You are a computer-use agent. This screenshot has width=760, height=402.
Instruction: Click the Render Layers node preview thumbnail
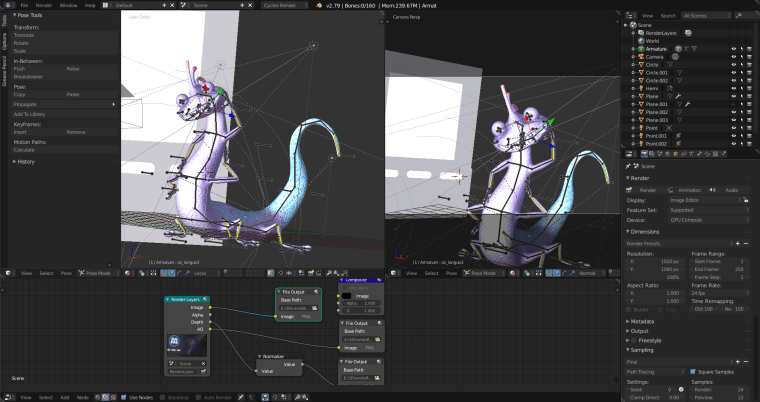pos(187,344)
